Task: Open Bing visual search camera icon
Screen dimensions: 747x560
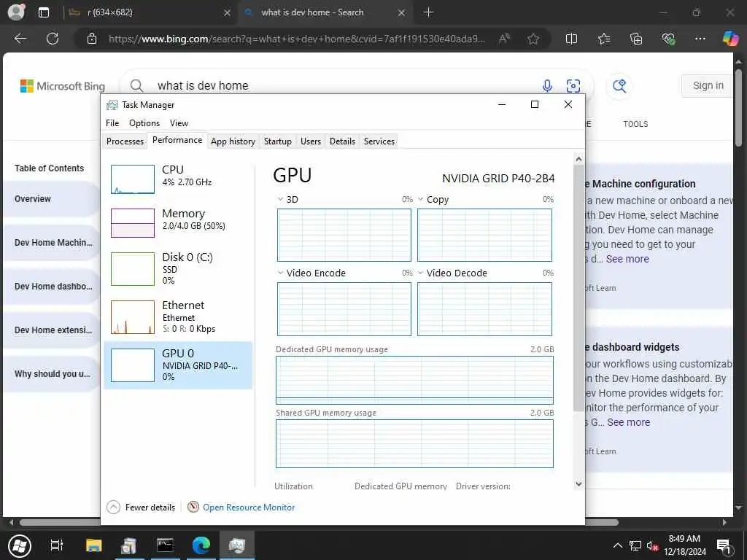Action: 573,86
